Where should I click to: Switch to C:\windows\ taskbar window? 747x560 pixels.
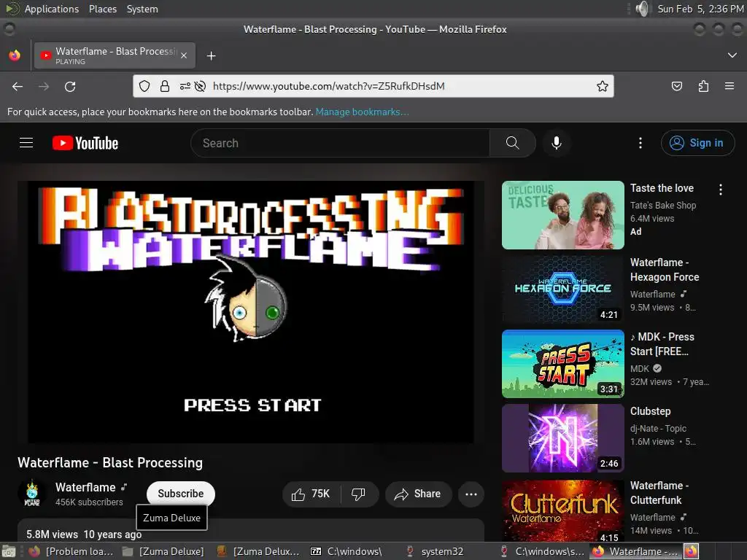(346, 551)
